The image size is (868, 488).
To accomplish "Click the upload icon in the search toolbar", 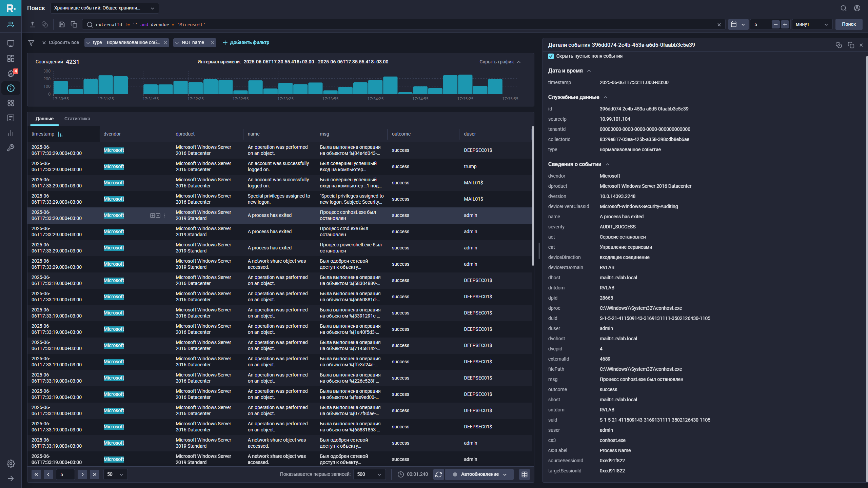I will tap(33, 24).
